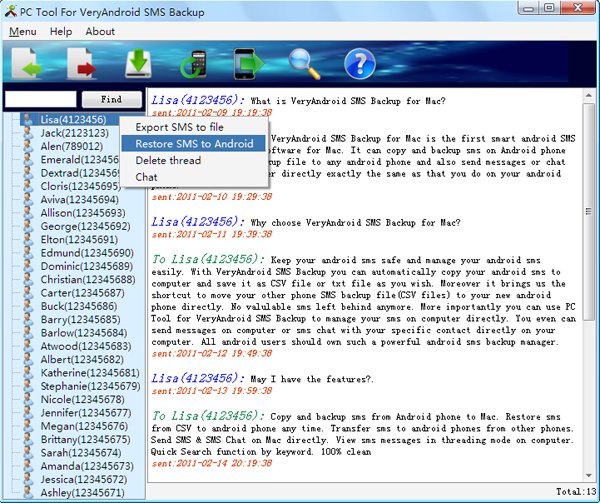Screen dimensions: 600x503
Task: Click the send-to-phone icon with green arrow
Action: [249, 64]
